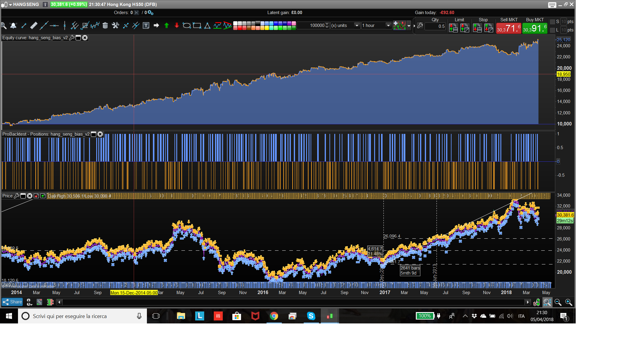Close the ProBacktest Positions panel
The image size is (644, 345).
(100, 134)
